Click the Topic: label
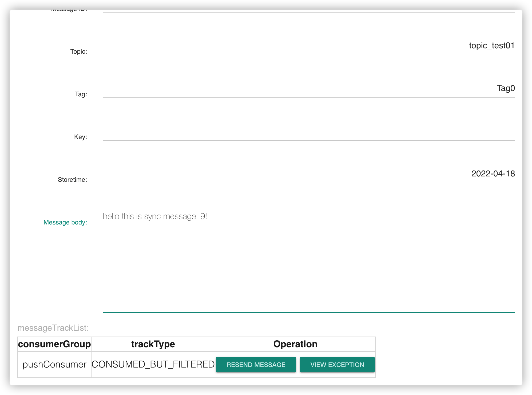 click(78, 52)
